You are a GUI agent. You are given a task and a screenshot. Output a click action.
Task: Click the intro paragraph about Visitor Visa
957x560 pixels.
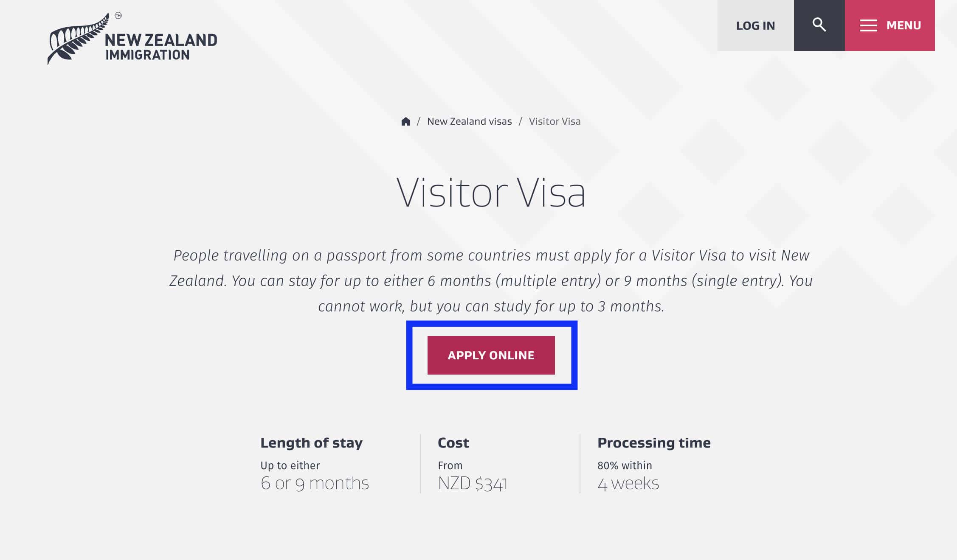click(x=491, y=280)
